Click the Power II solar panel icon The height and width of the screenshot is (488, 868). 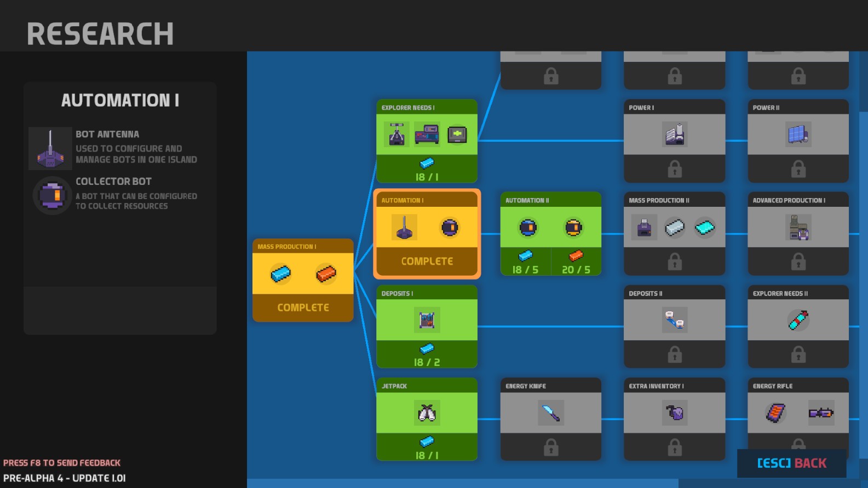(x=798, y=134)
